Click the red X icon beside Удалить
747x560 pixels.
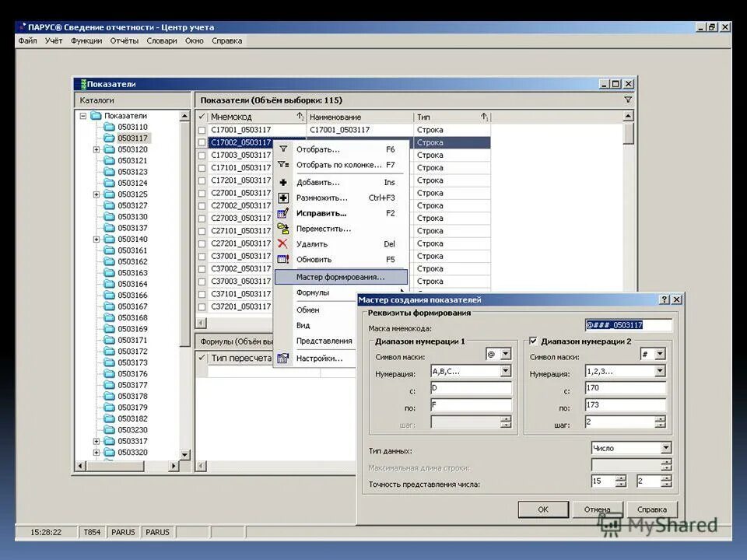pos(282,243)
